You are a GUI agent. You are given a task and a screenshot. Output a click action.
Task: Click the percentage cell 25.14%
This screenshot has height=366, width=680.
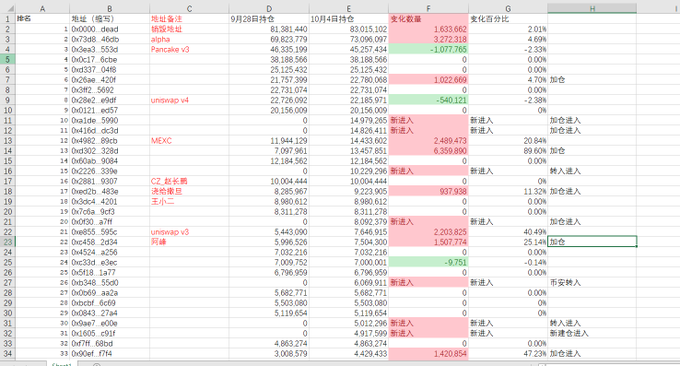[x=508, y=242]
